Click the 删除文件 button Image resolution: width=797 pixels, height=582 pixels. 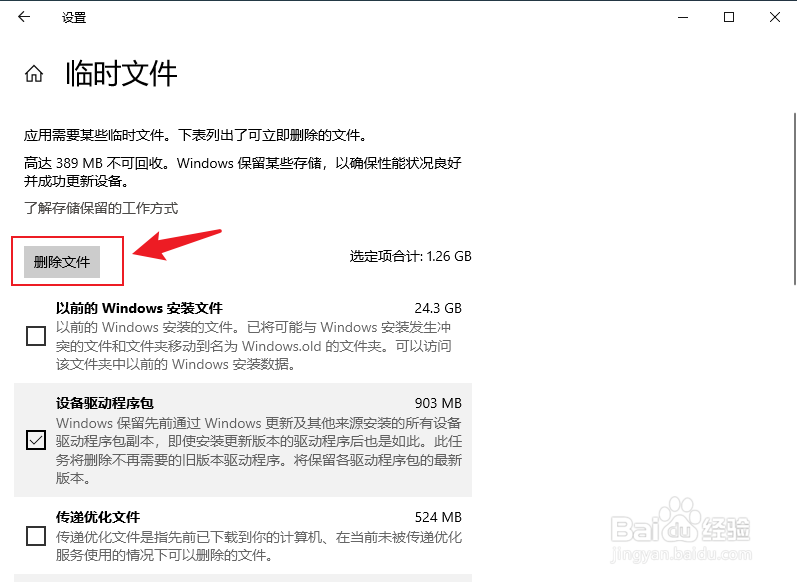pos(62,262)
